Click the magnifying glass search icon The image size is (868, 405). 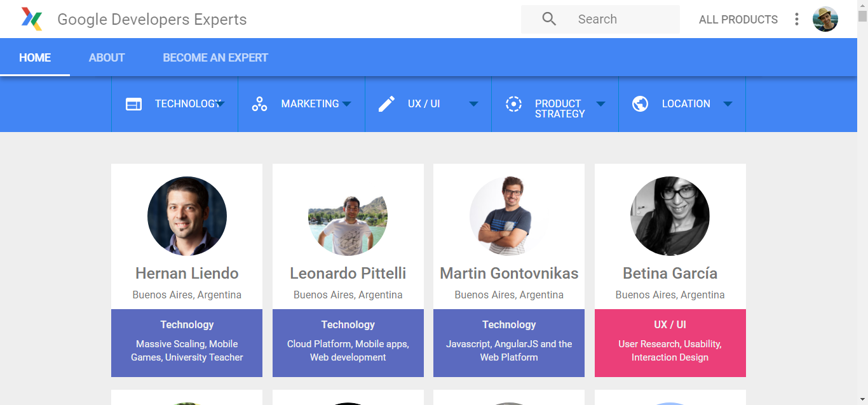tap(549, 19)
